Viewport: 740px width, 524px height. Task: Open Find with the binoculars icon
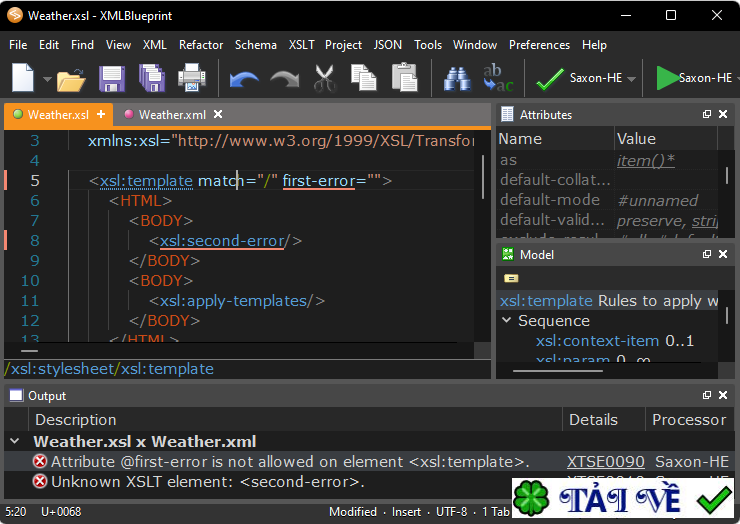[457, 78]
